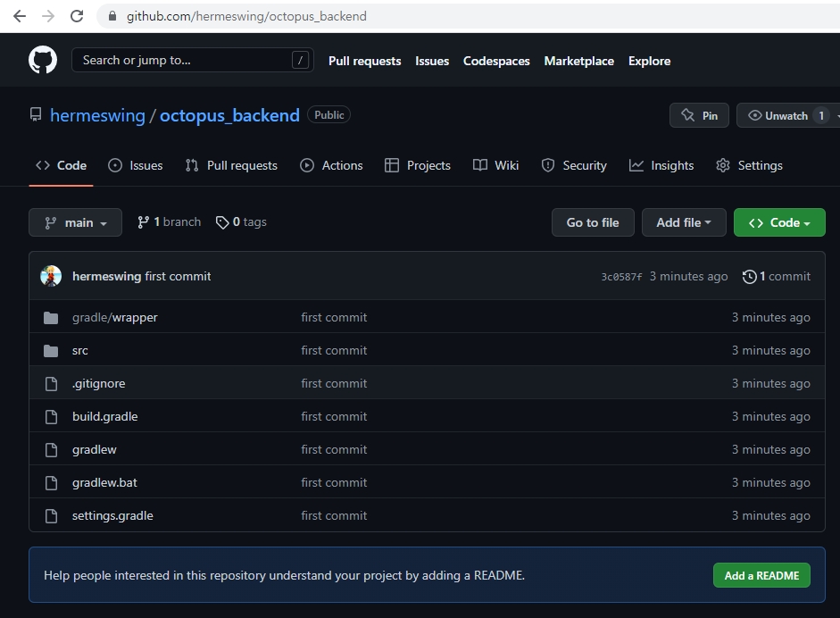The height and width of the screenshot is (618, 840).
Task: Open the src folder name
Action: point(79,351)
